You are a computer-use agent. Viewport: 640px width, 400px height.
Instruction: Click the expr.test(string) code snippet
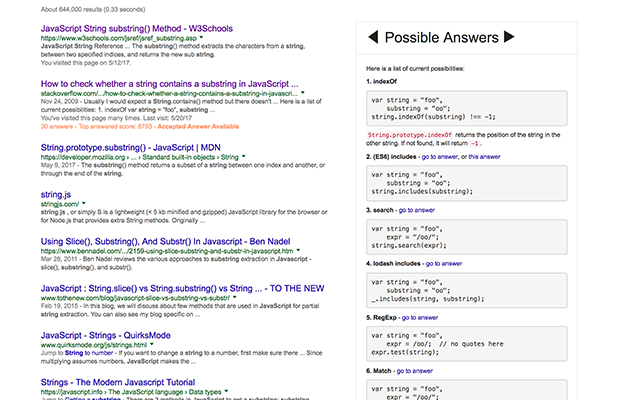[x=467, y=344]
